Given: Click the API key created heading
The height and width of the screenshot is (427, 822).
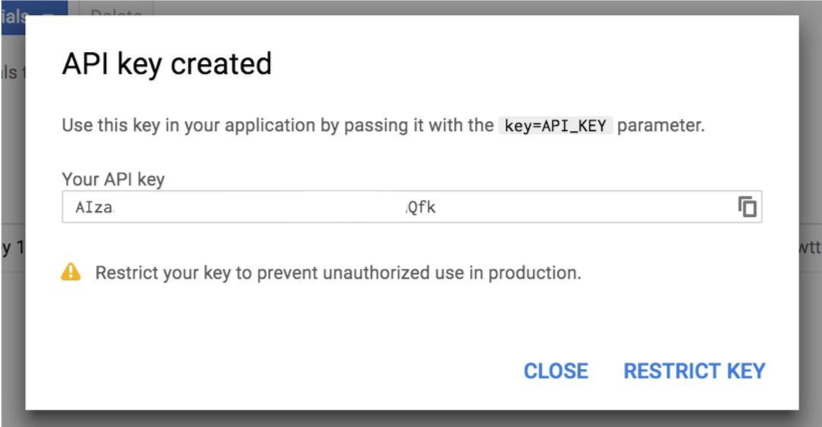Looking at the screenshot, I should click(167, 64).
